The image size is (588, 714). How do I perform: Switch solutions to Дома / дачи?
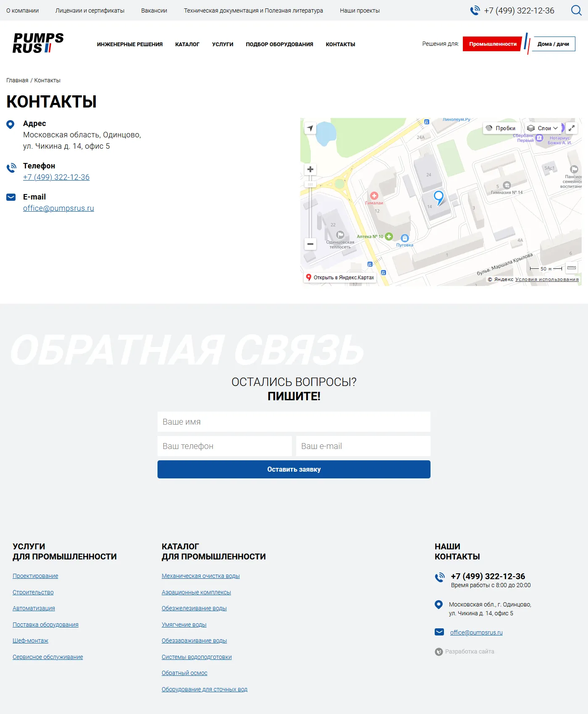tap(553, 44)
